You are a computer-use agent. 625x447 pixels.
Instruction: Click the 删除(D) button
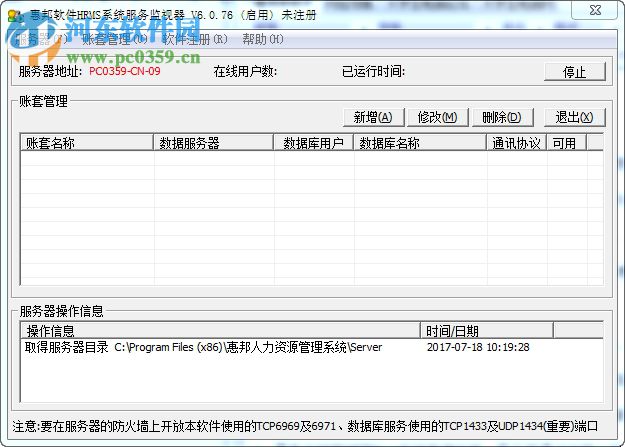[x=501, y=117]
